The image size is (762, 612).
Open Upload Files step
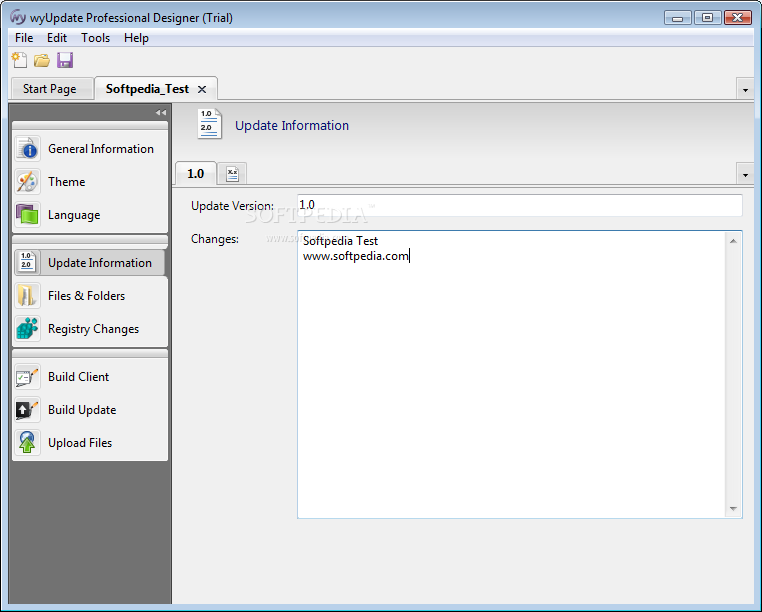[90, 443]
